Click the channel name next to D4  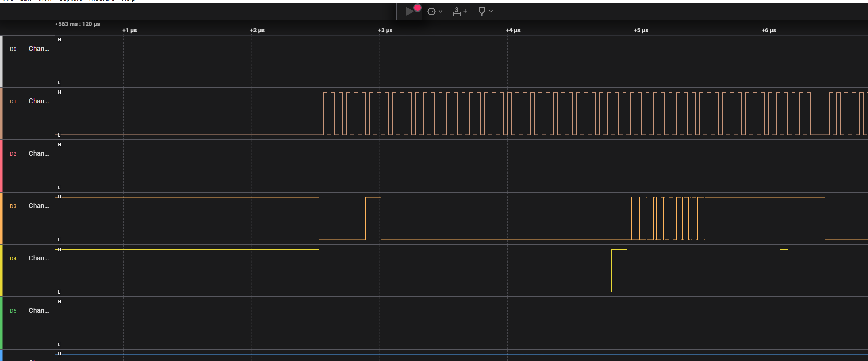(x=39, y=258)
